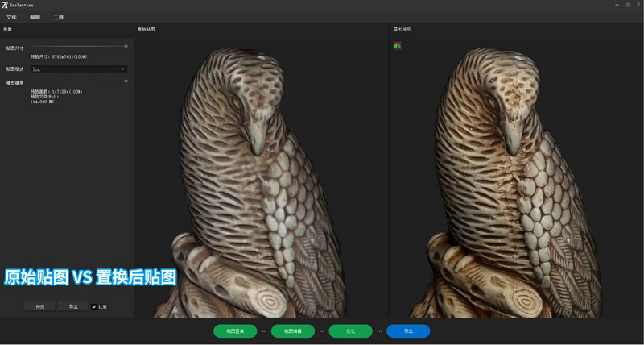The image size is (644, 345).
Task: Toggle the 比较 compare checkbox
Action: point(94,307)
